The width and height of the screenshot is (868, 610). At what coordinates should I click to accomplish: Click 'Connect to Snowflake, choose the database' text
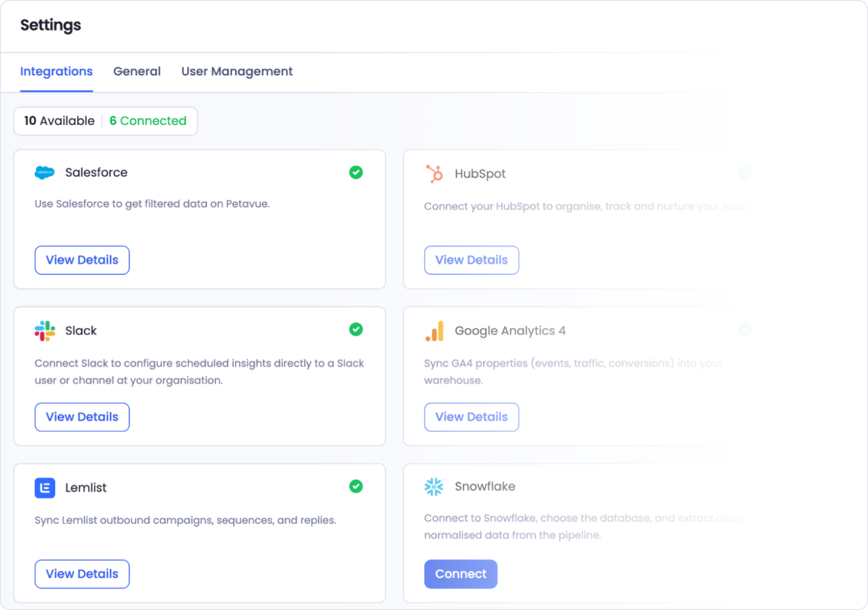(x=585, y=527)
